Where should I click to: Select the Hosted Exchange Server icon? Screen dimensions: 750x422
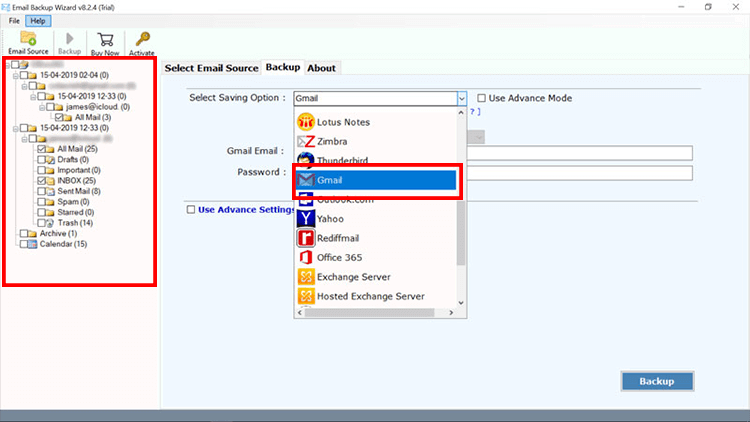[x=306, y=296]
